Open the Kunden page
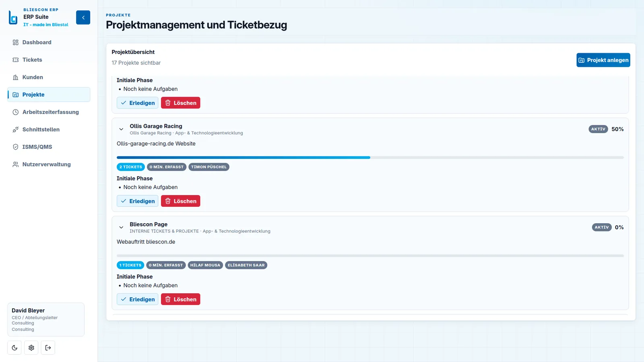644x362 pixels. (49, 77)
